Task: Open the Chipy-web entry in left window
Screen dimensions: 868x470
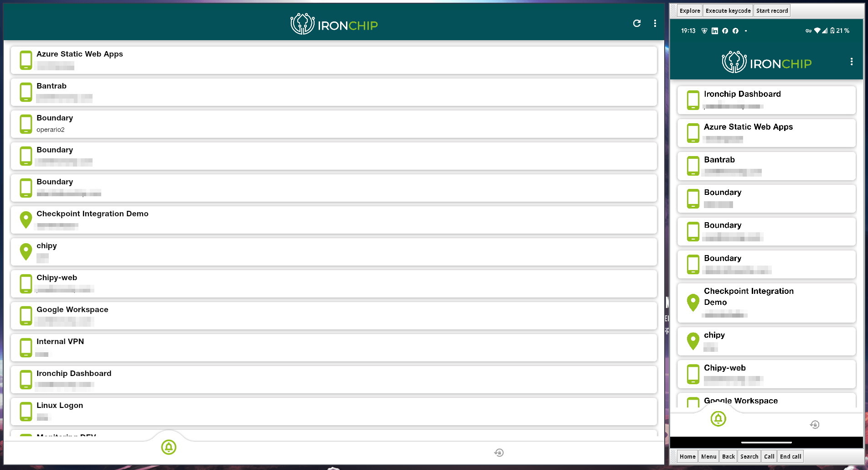Action: pyautogui.click(x=334, y=284)
